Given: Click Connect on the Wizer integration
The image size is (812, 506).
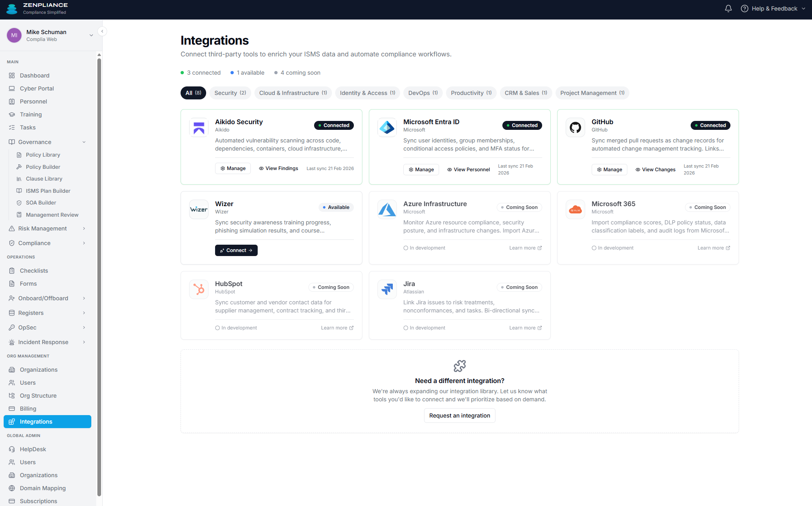Looking at the screenshot, I should [x=236, y=250].
